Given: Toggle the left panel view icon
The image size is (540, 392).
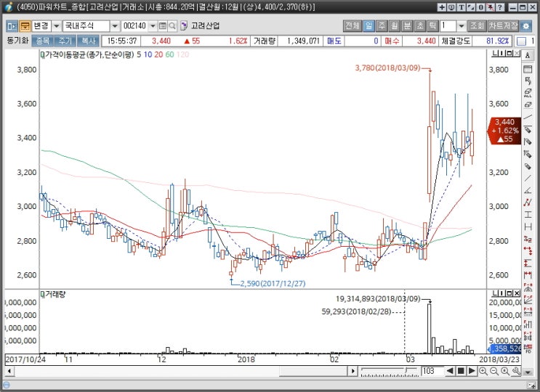Looking at the screenshot, I should 12,26.
